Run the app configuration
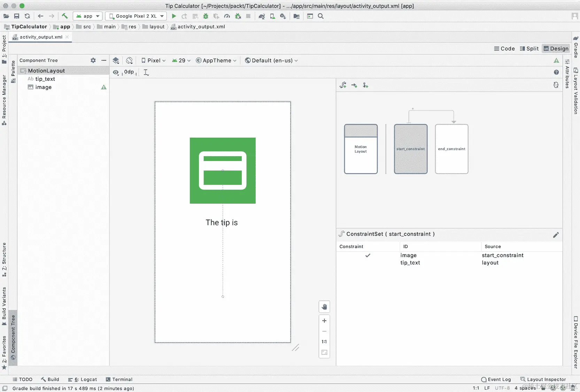 click(174, 16)
